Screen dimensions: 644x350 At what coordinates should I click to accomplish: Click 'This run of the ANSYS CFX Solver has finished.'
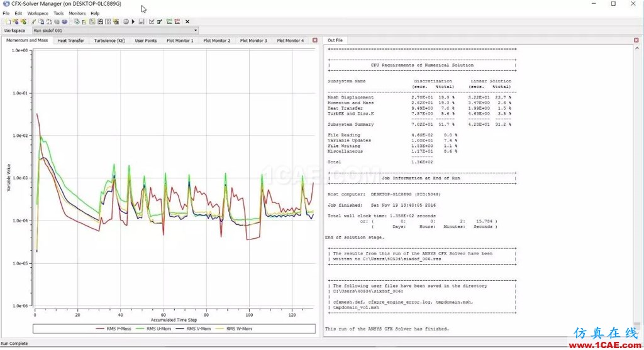click(x=387, y=329)
